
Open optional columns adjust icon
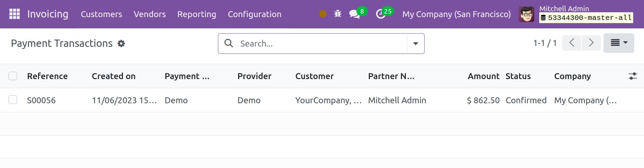tap(632, 76)
